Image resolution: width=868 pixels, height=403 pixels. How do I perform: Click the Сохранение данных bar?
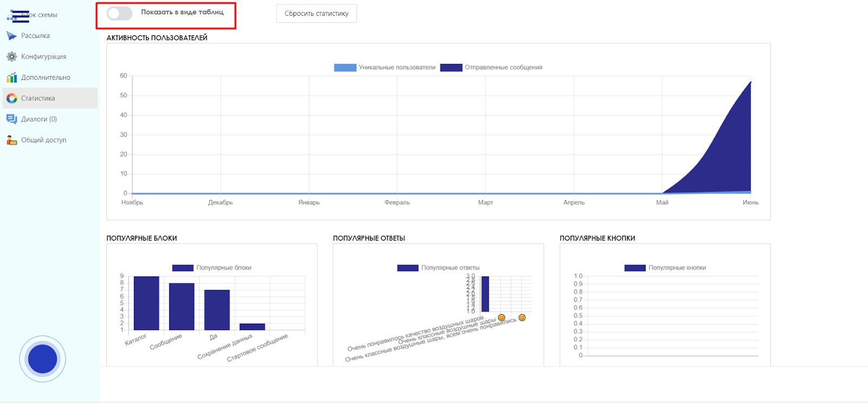tap(252, 327)
